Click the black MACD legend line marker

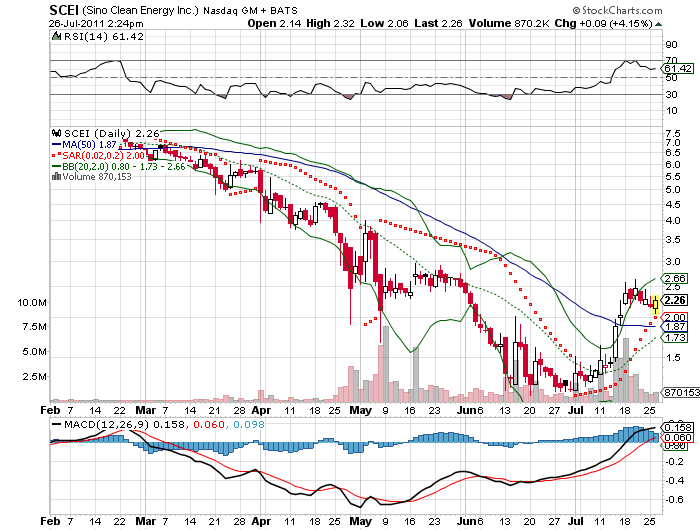(57, 424)
